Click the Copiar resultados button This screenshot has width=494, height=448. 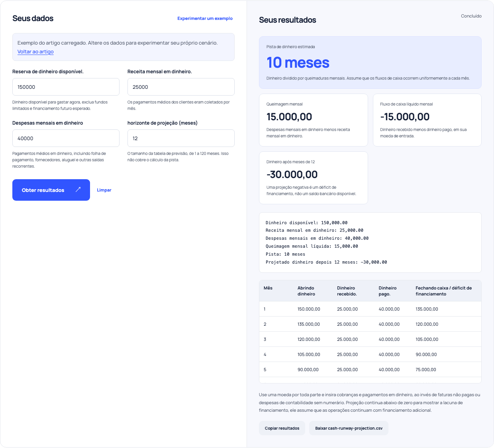pos(282,428)
